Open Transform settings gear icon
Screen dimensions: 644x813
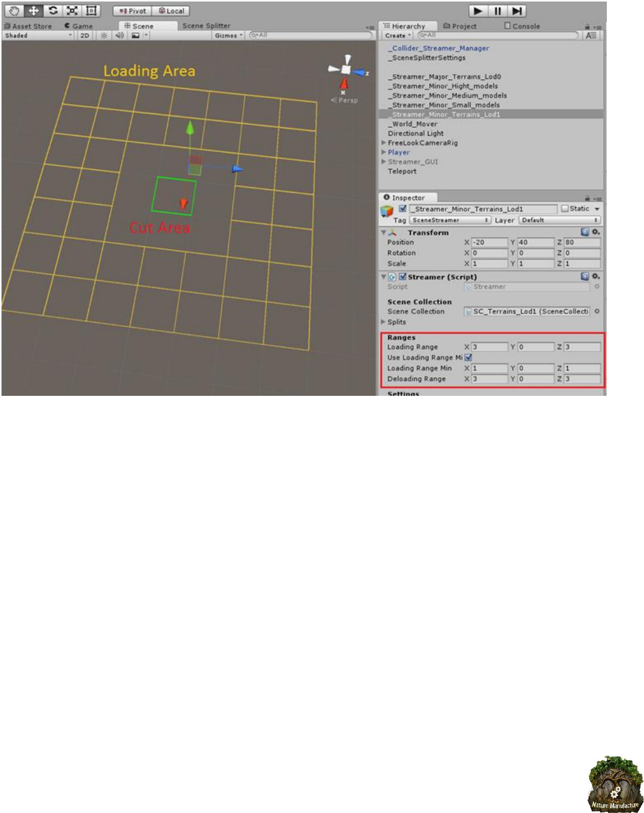[x=596, y=232]
